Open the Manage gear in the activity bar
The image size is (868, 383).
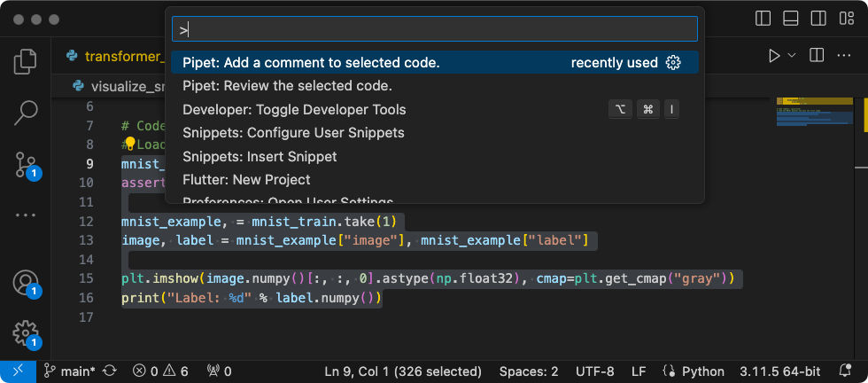(x=26, y=333)
